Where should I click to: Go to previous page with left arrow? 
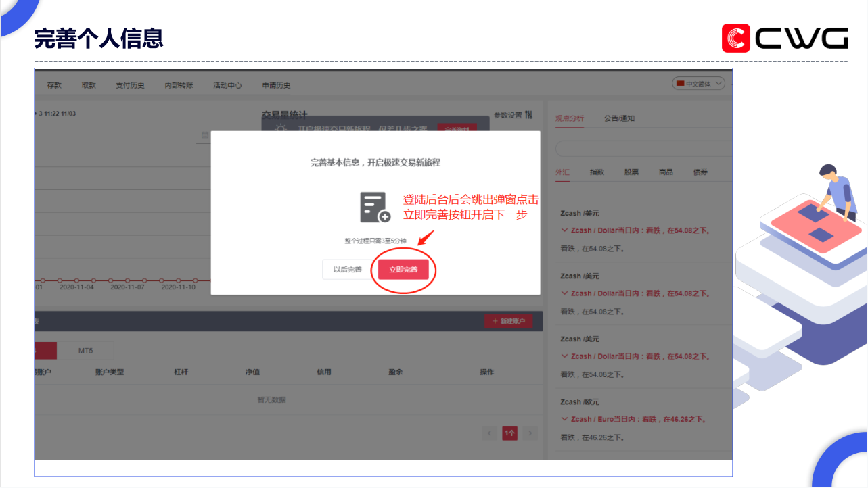click(x=489, y=433)
